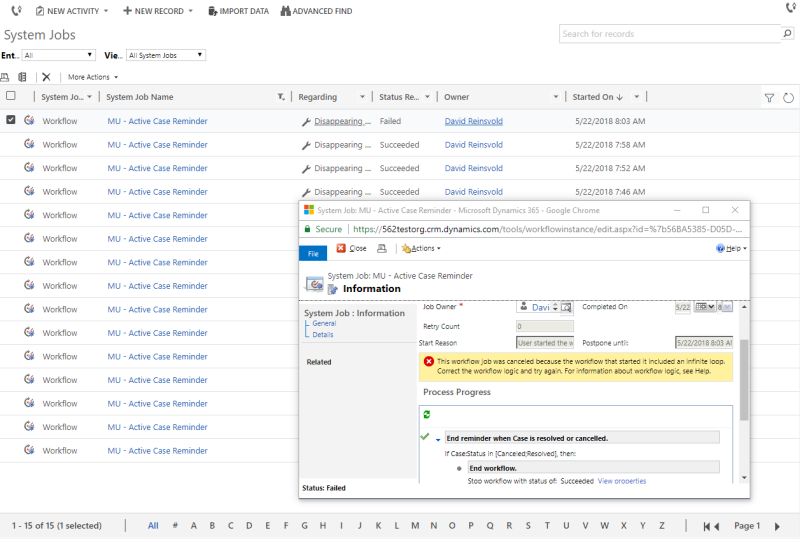Click the green refresh icon in Process Progress
The image size is (800, 542).
pyautogui.click(x=427, y=415)
